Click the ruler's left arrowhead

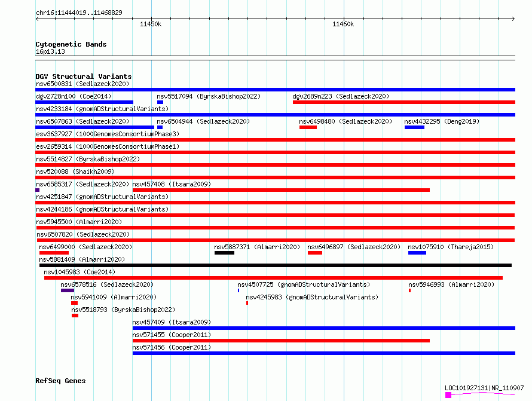(x=37, y=19)
